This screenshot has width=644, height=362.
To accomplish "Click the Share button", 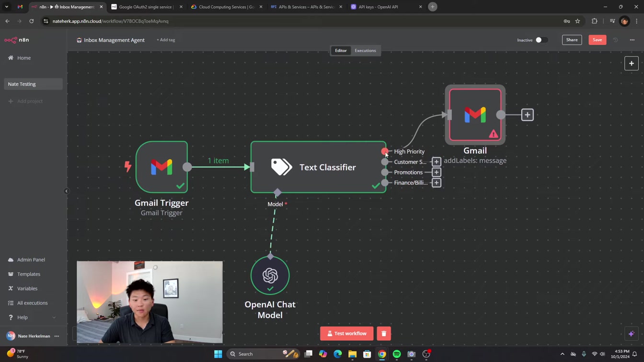I will 572,40.
